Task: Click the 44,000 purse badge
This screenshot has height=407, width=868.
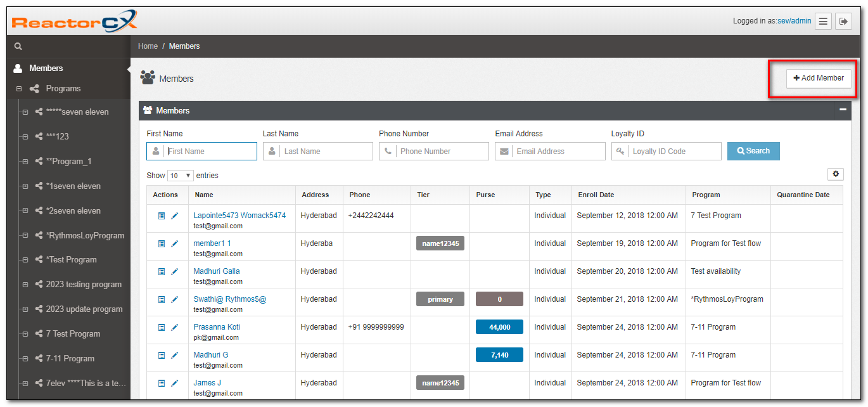Action: tap(499, 327)
